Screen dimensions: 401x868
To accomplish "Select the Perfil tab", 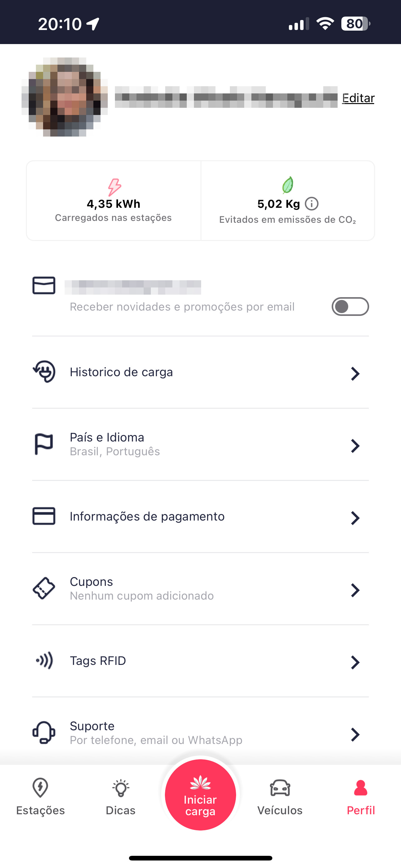I will pos(361,796).
